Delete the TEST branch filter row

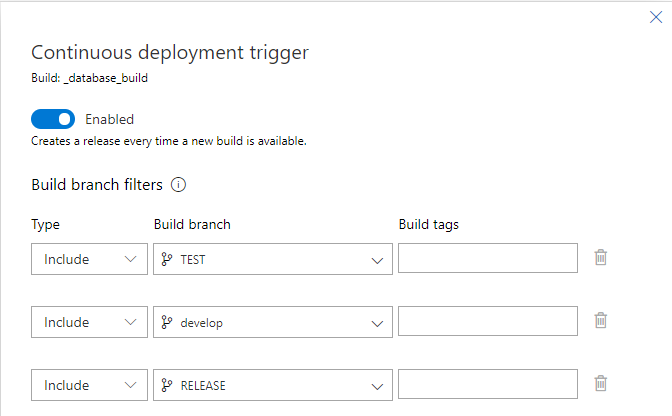tap(601, 258)
